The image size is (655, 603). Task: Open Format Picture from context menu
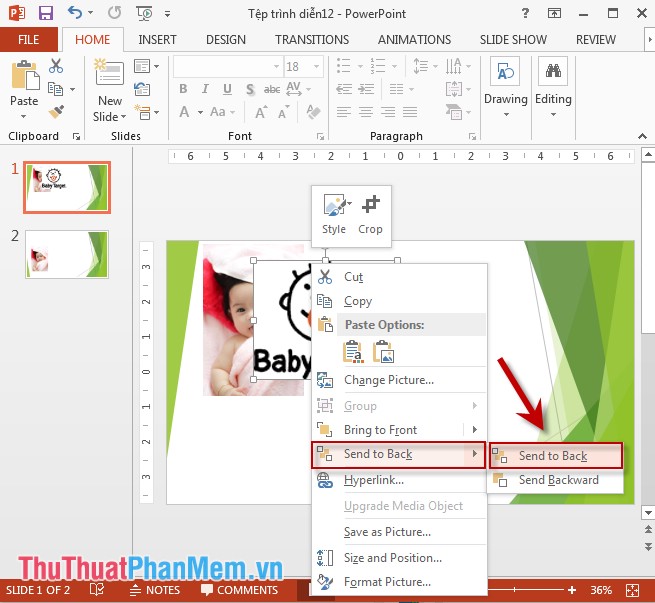point(399,582)
